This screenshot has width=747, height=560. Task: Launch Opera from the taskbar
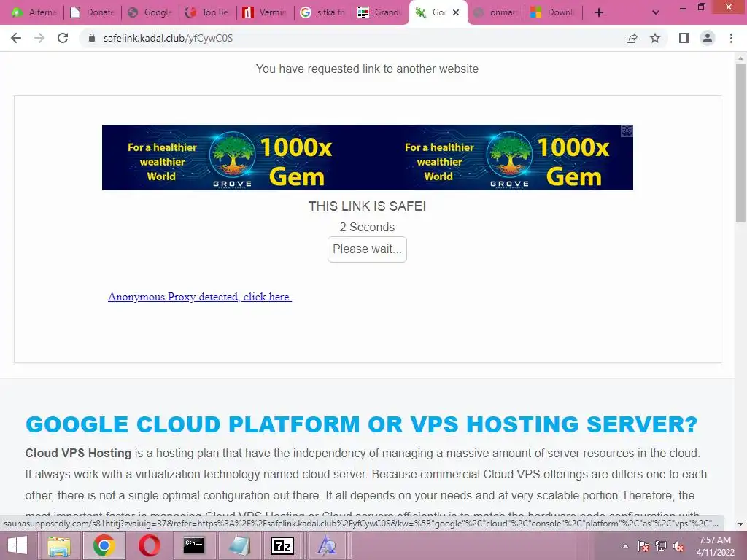point(149,545)
